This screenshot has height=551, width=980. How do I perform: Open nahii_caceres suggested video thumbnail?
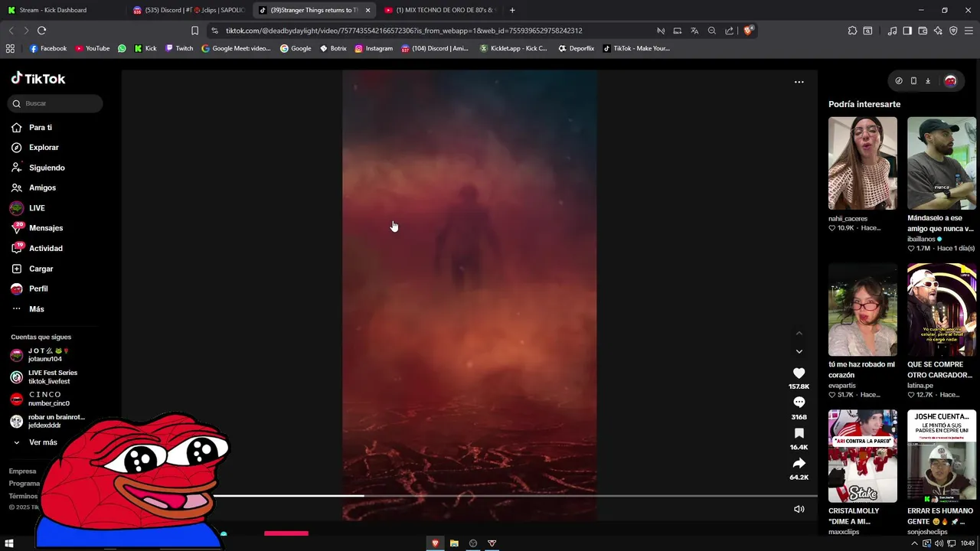[x=862, y=163]
